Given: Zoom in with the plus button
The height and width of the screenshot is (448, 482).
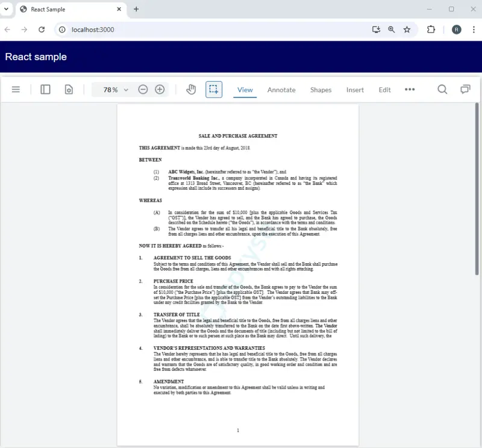Looking at the screenshot, I should [160, 89].
